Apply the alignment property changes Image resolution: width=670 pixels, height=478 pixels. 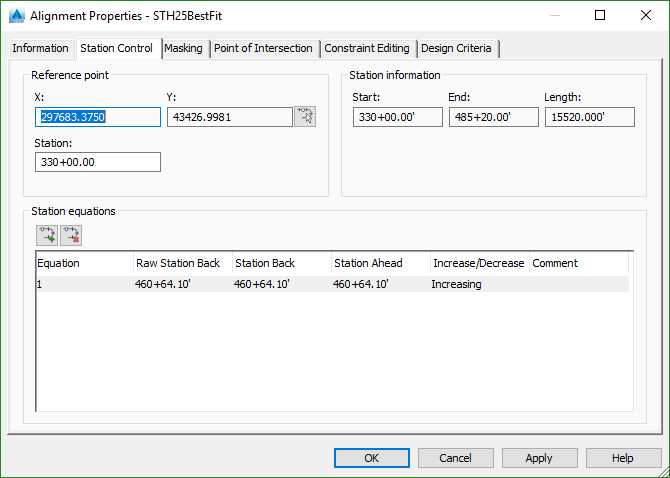539,458
